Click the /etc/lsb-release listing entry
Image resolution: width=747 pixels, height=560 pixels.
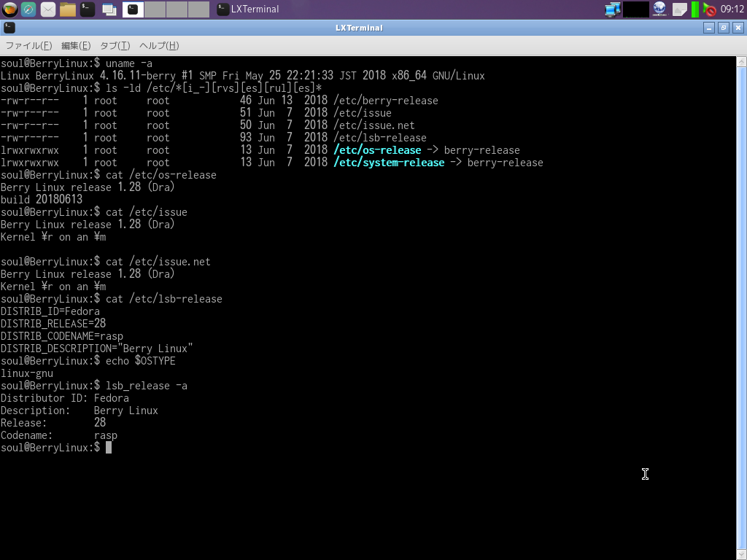pyautogui.click(x=380, y=138)
